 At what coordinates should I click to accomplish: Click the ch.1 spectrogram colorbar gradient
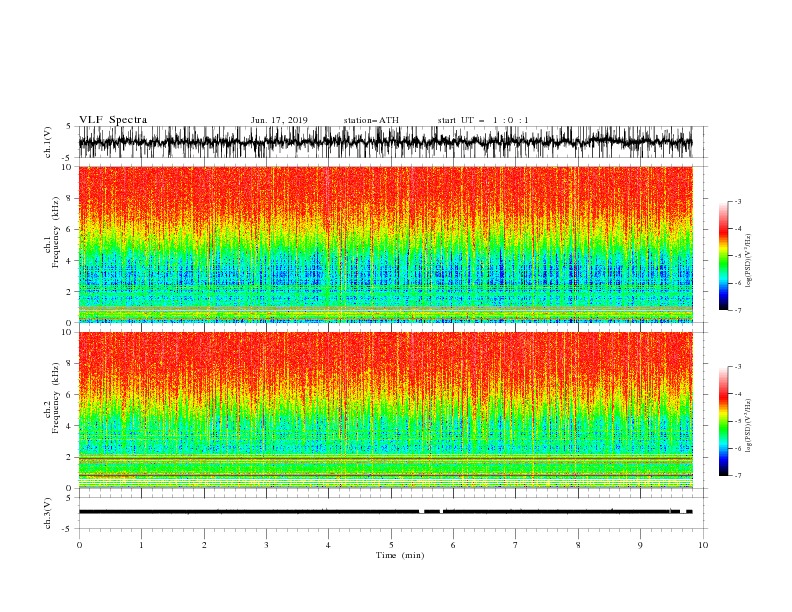(x=723, y=256)
